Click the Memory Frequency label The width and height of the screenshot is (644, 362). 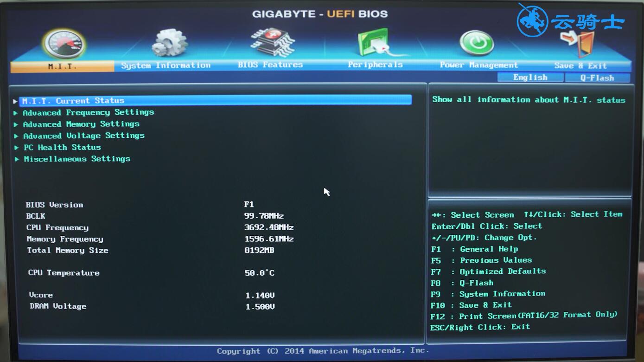click(65, 239)
